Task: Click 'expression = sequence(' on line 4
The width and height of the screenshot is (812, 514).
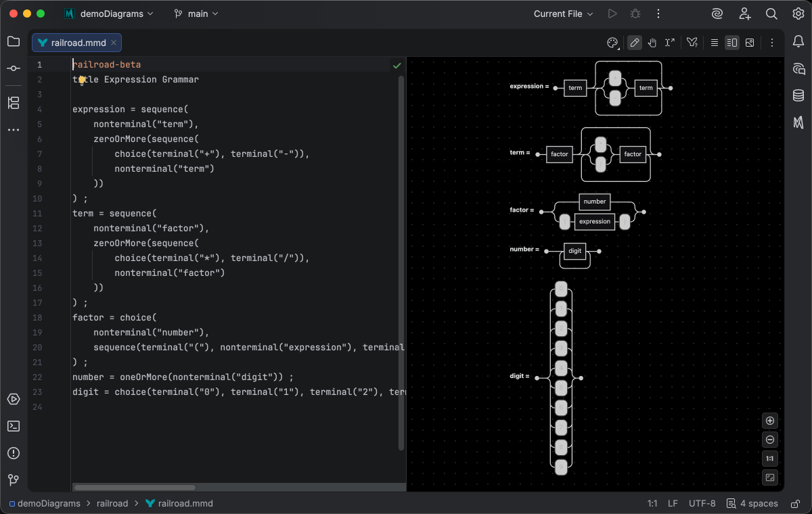Action: pos(131,110)
